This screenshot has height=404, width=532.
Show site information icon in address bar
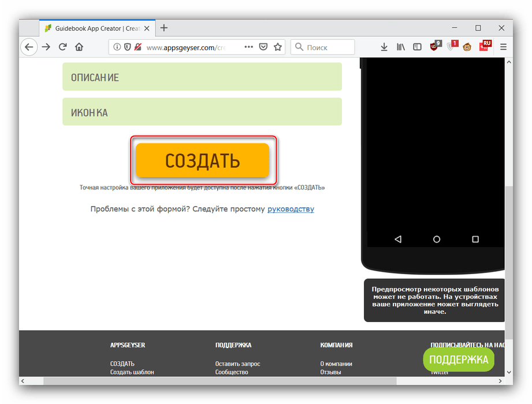117,47
